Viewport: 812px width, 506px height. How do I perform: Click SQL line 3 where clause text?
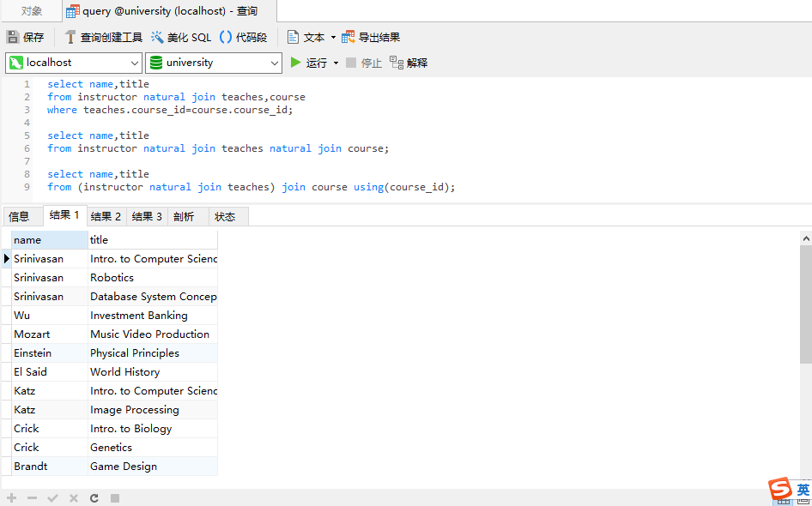170,110
